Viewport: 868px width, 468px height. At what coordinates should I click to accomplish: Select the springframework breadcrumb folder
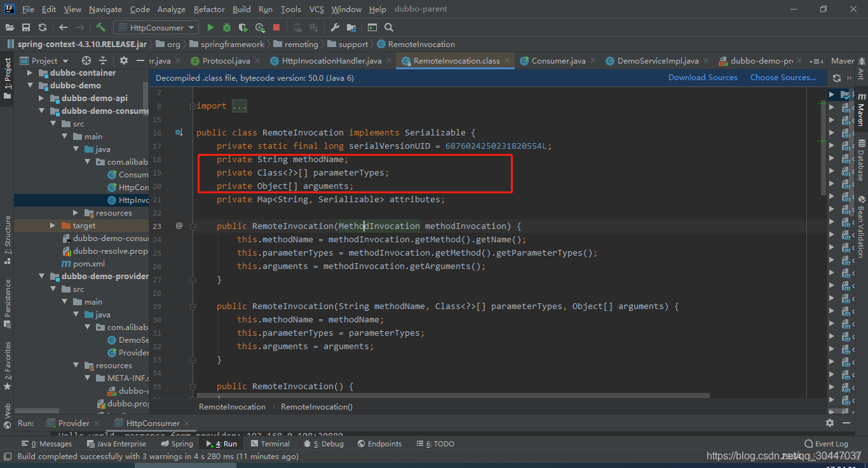tap(226, 44)
